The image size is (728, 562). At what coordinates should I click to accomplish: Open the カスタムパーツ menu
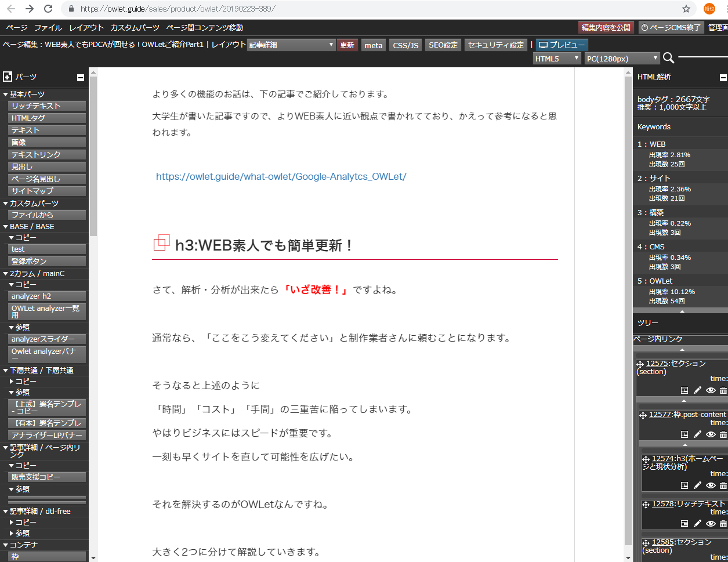[135, 27]
